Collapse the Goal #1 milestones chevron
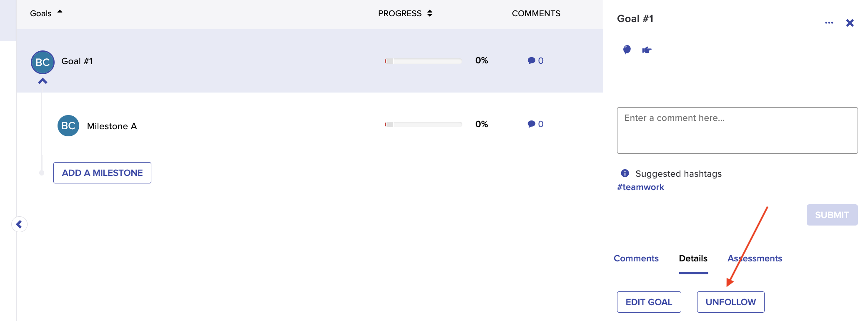 43,81
